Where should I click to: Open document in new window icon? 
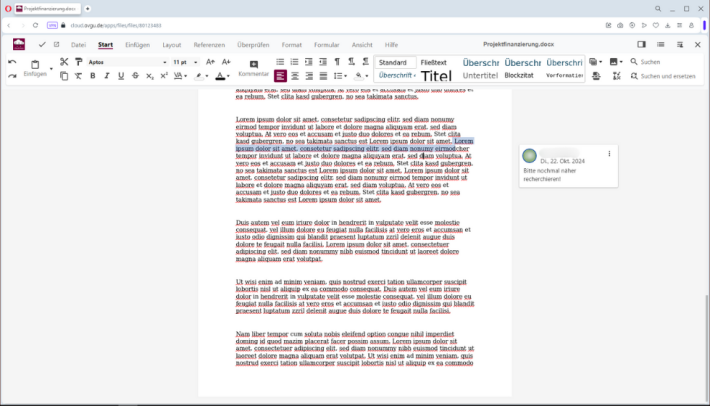[57, 44]
